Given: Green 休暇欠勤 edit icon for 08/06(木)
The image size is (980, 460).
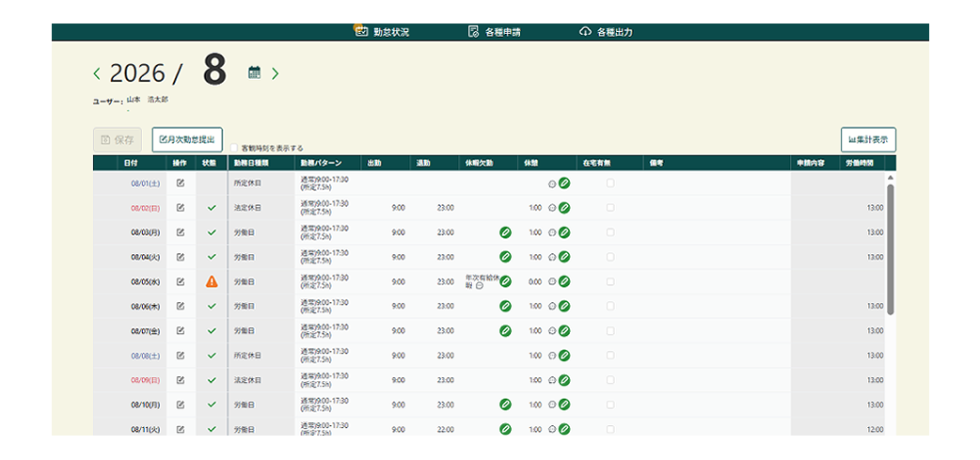Looking at the screenshot, I should [x=506, y=307].
